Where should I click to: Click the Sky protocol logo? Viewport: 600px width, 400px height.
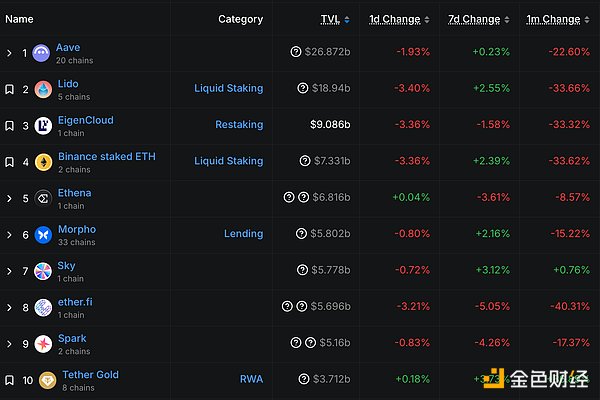[41, 271]
